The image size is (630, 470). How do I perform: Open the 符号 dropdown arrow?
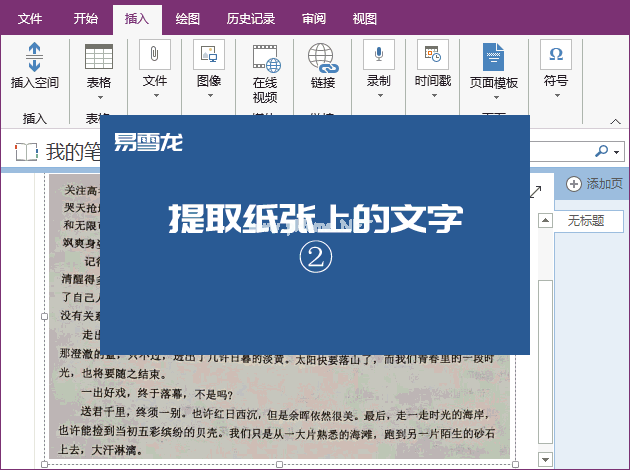tap(557, 96)
